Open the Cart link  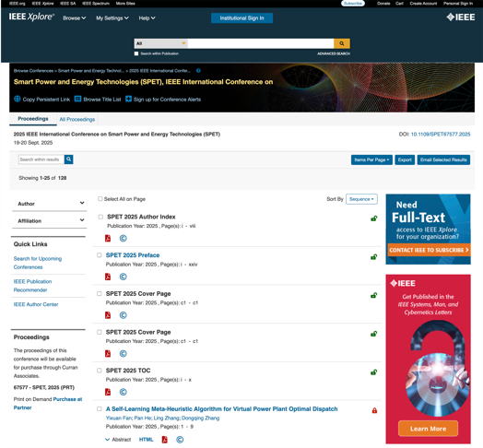coord(399,4)
